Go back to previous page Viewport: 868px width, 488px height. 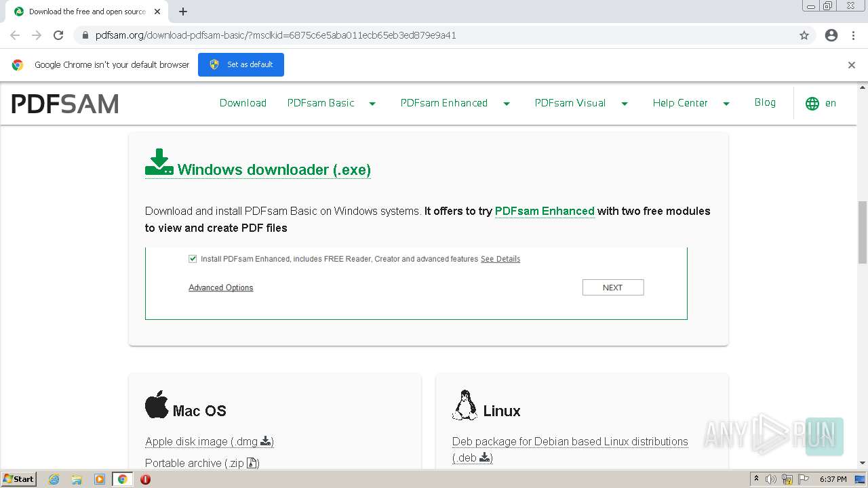pos(15,35)
